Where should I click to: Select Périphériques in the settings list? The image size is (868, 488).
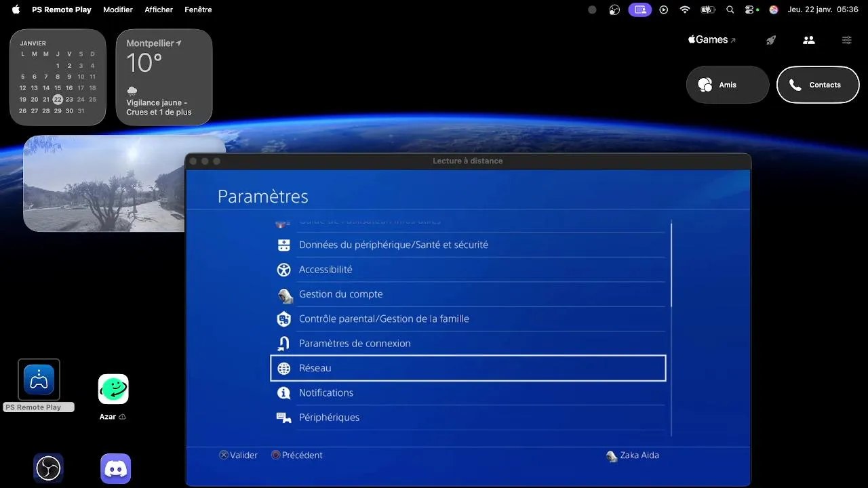coord(468,418)
